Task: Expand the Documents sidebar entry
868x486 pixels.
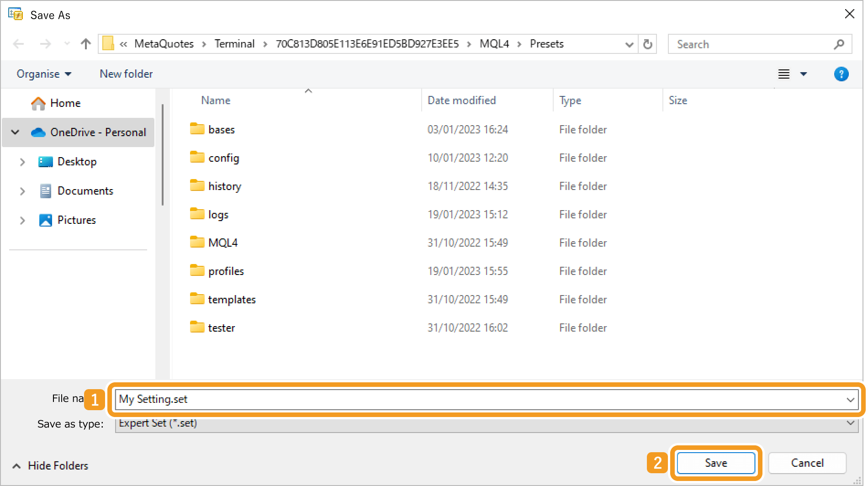Action: point(22,190)
